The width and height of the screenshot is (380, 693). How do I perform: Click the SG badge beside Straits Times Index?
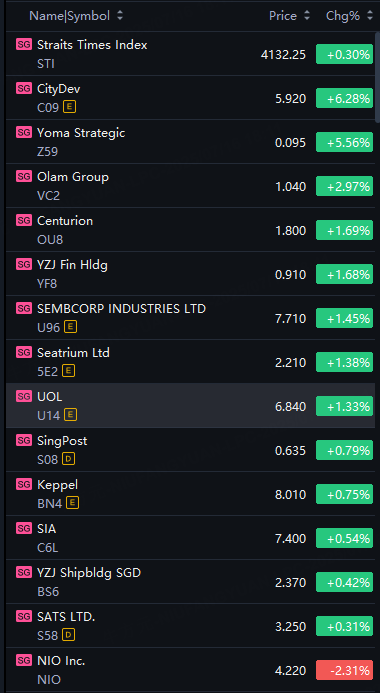[24, 44]
